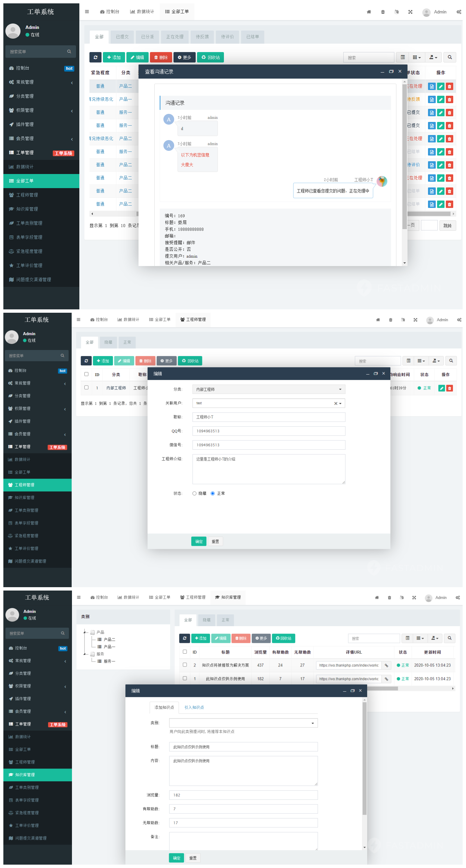Viewport: 466px width, 868px height.
Task: Click red delete icon in 内部工程师 table row
Action: [449, 388]
